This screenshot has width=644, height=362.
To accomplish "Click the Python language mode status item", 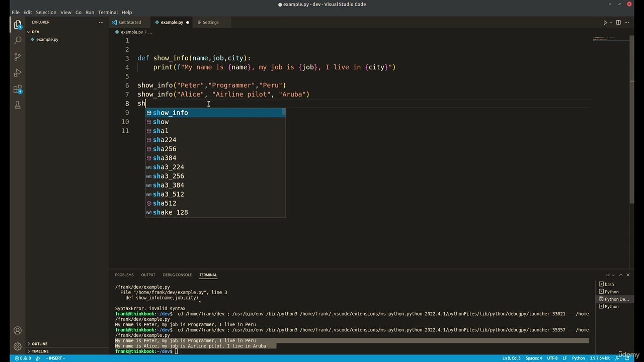I will [x=578, y=358].
